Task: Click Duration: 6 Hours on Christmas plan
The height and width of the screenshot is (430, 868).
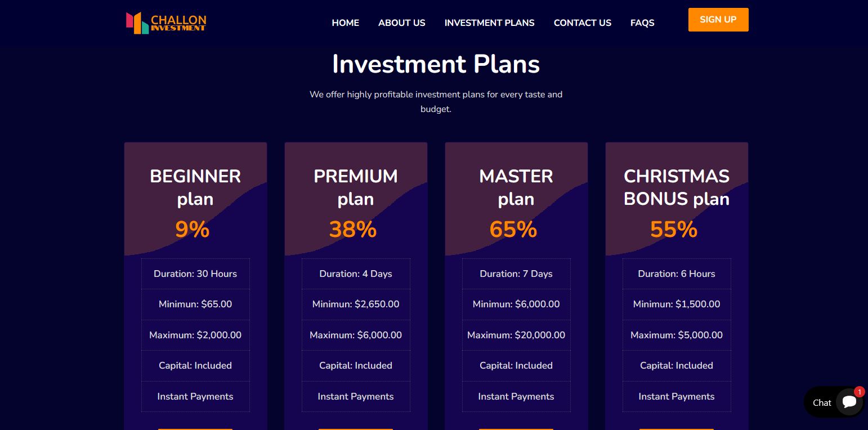Action: coord(677,274)
